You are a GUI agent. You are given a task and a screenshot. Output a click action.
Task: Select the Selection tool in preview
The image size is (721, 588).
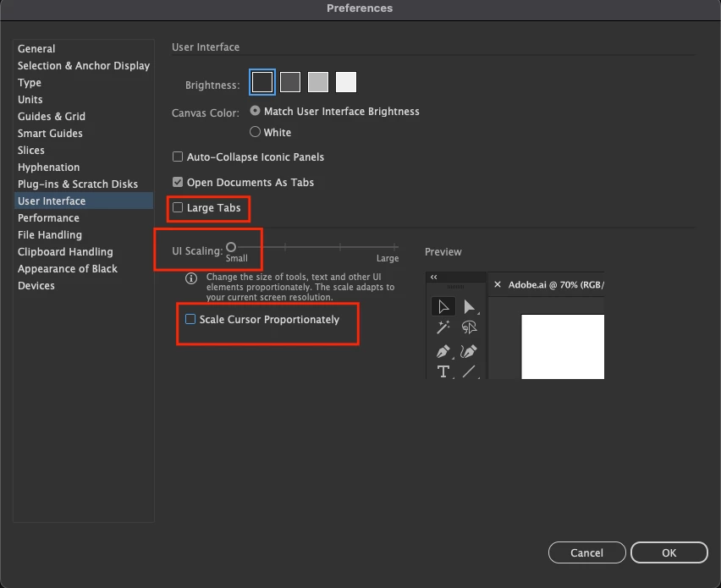[443, 306]
